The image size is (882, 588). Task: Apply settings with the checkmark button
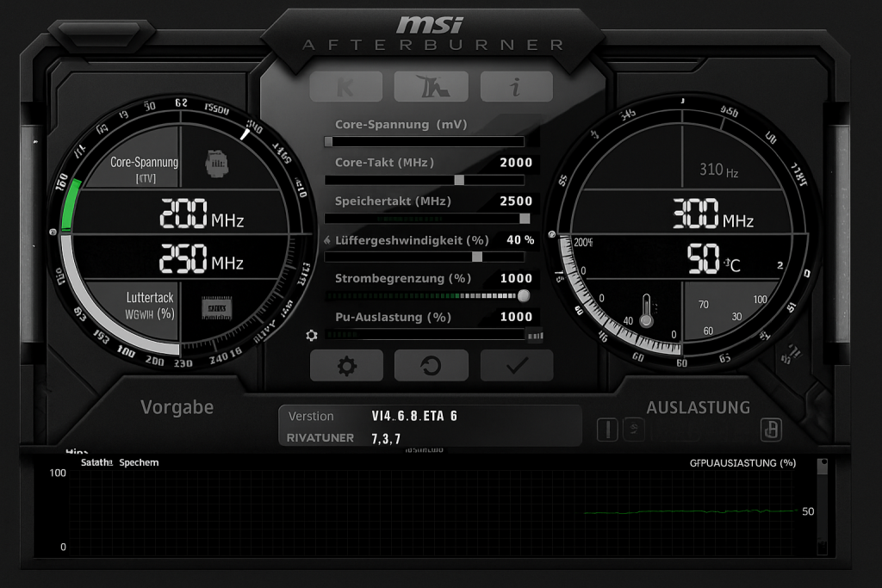coord(516,366)
